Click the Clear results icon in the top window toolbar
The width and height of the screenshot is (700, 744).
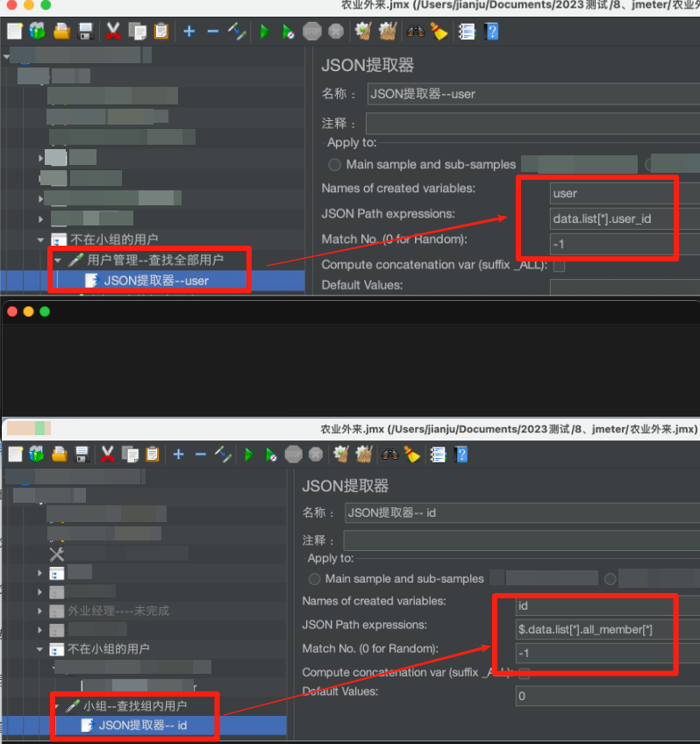(x=363, y=32)
